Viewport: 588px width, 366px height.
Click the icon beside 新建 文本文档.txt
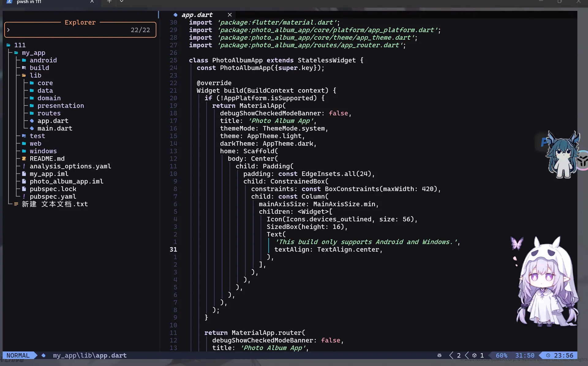click(x=16, y=204)
